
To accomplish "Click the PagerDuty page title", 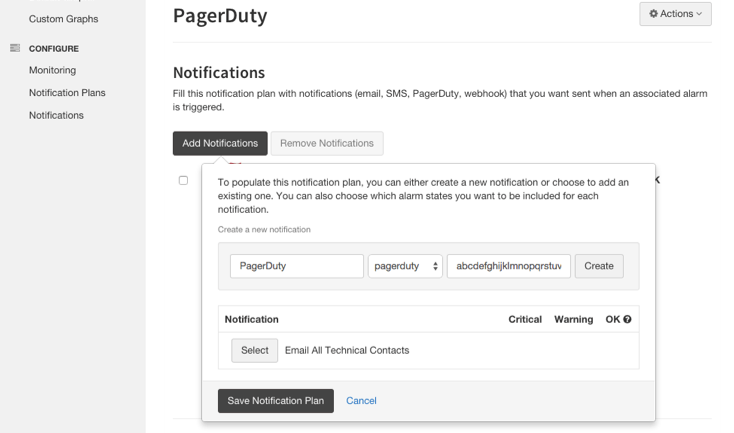I will click(x=220, y=15).
